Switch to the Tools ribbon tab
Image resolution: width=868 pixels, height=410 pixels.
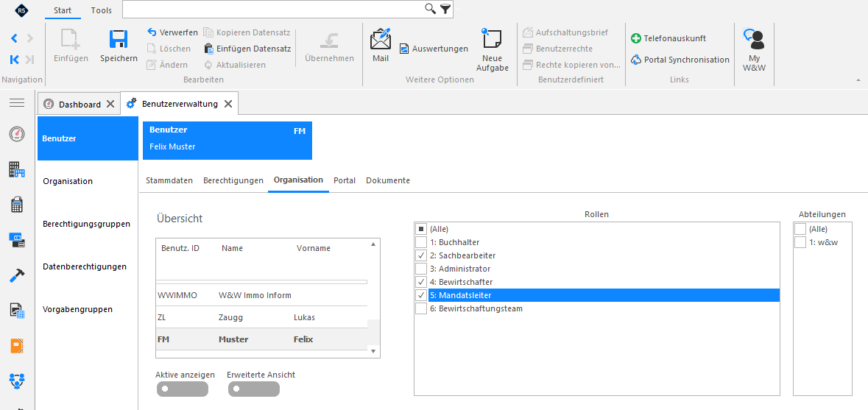click(101, 10)
